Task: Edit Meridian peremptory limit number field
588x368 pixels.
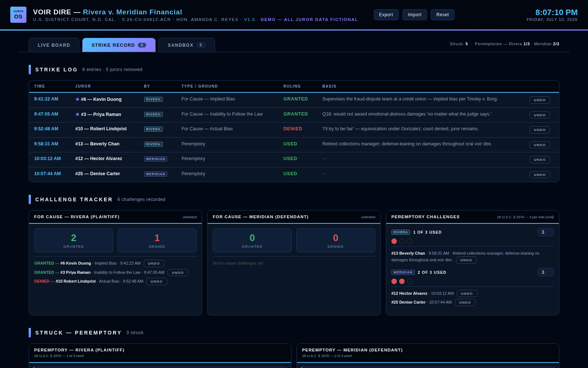Action: (546, 272)
